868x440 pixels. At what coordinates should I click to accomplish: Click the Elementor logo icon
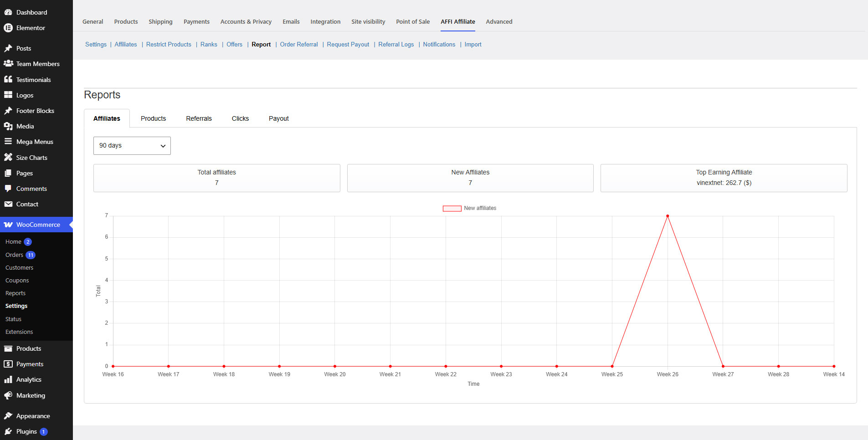[8, 28]
